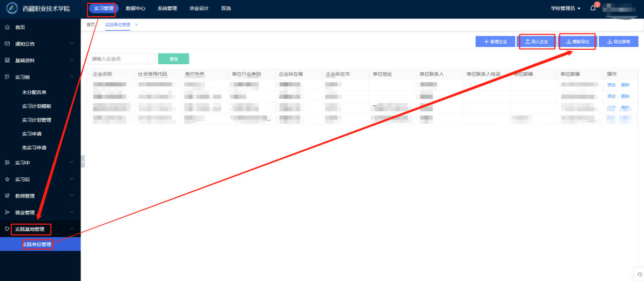Open the 系统管理 top menu
The width and height of the screenshot is (644, 281).
coord(167,9)
